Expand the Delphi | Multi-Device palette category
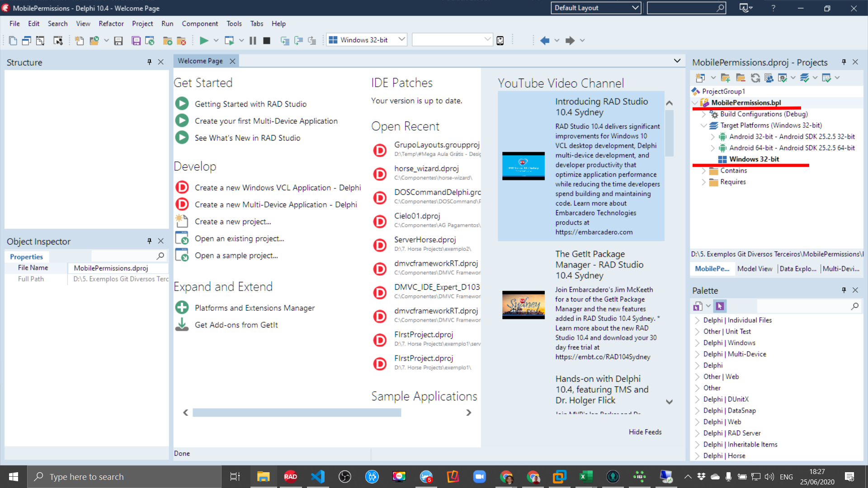 (x=697, y=354)
